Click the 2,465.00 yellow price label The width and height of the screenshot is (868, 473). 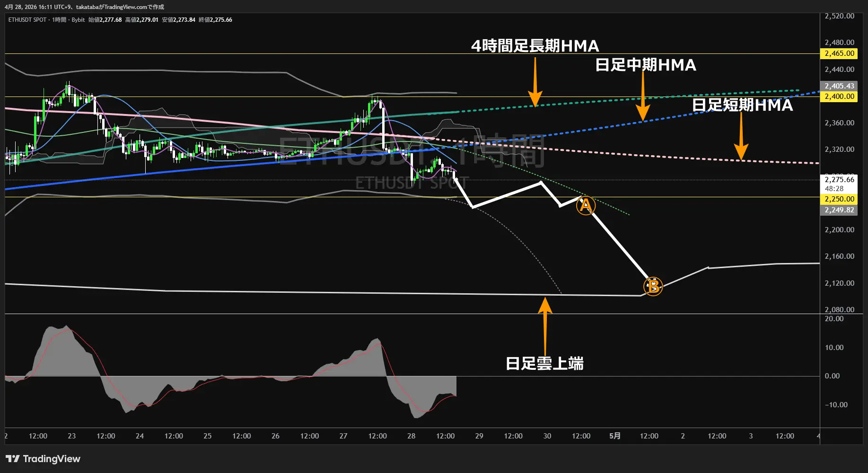tap(839, 53)
